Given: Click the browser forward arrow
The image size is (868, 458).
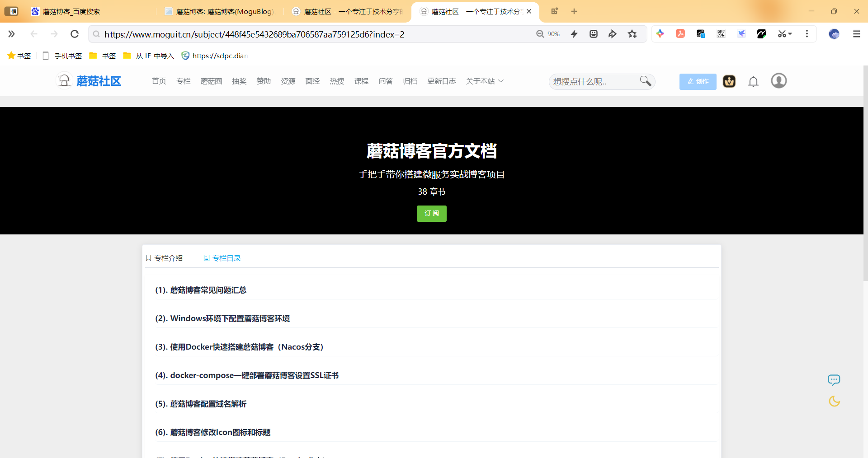Looking at the screenshot, I should (x=54, y=34).
